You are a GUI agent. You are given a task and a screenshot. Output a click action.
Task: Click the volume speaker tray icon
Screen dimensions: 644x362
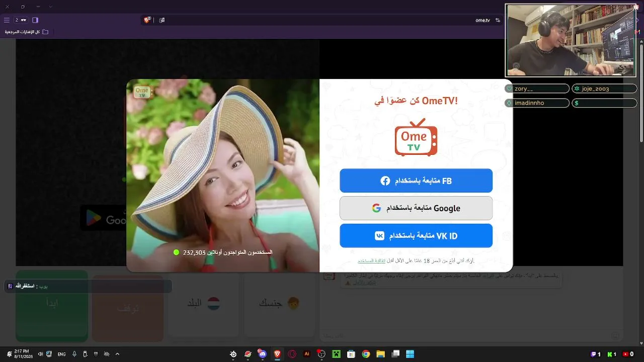click(41, 354)
